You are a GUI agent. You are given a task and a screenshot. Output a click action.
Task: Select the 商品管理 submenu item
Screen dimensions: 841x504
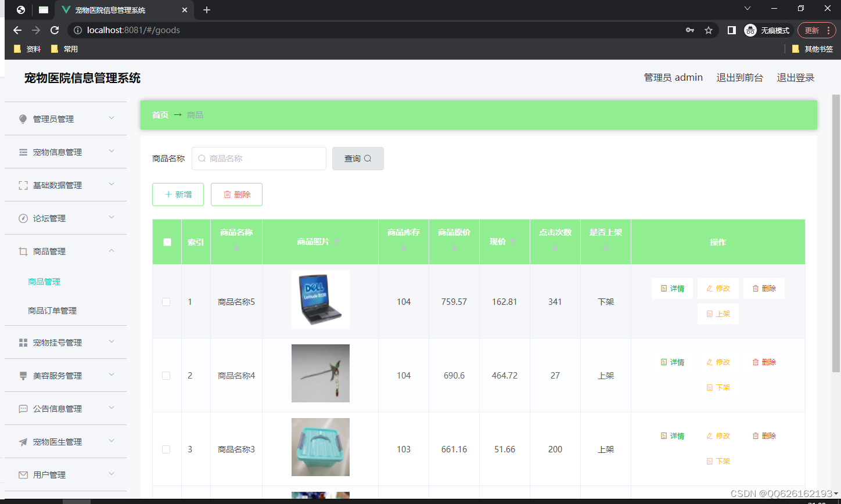[44, 282]
